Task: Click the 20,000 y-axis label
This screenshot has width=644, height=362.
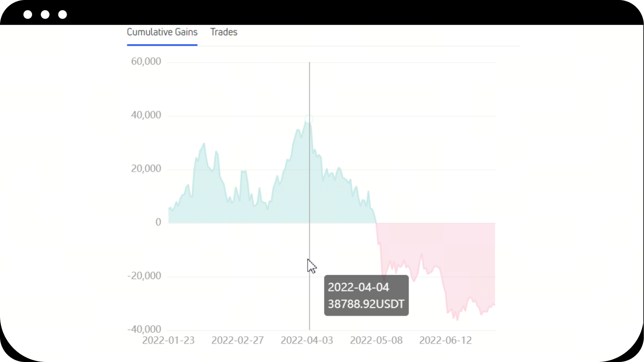Action: click(146, 168)
